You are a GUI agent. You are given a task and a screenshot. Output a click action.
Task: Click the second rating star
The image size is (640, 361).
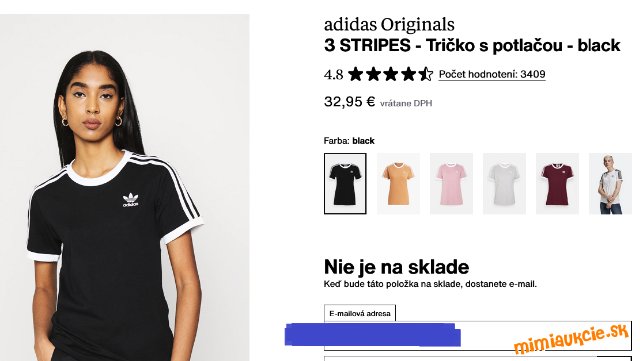[x=373, y=74]
